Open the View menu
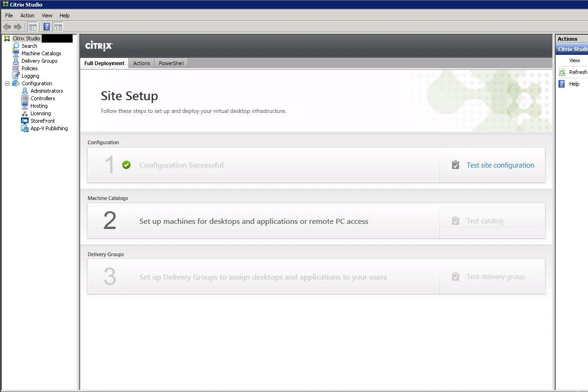 coord(47,15)
